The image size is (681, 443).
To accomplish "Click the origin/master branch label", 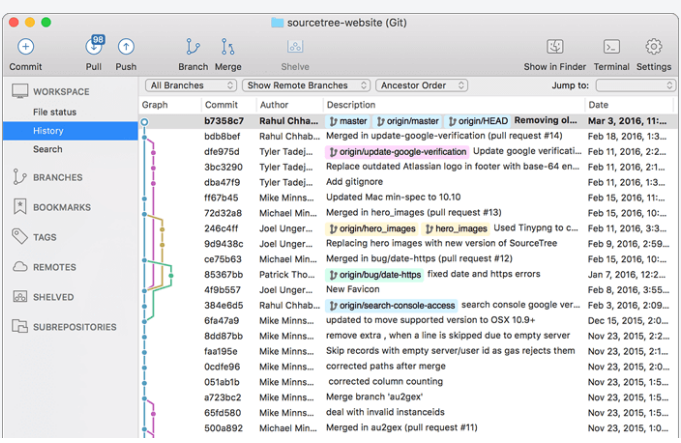I will 408,121.
